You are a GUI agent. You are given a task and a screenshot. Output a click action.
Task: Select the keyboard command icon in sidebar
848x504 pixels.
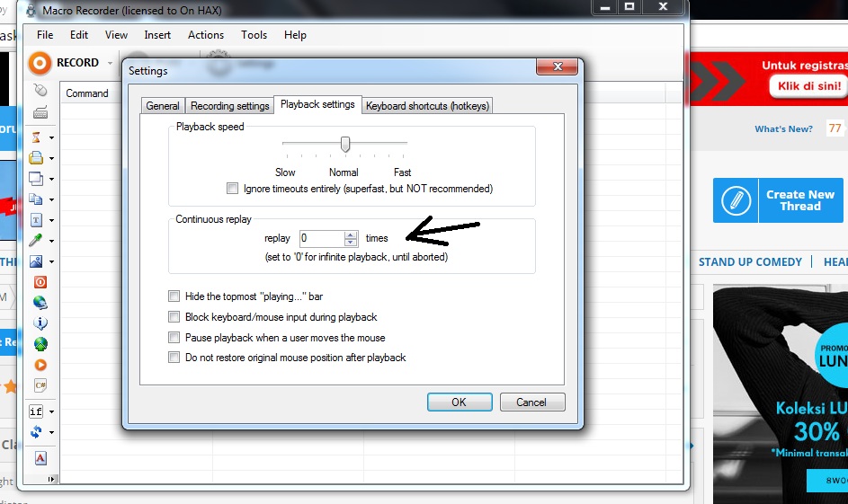click(x=40, y=113)
